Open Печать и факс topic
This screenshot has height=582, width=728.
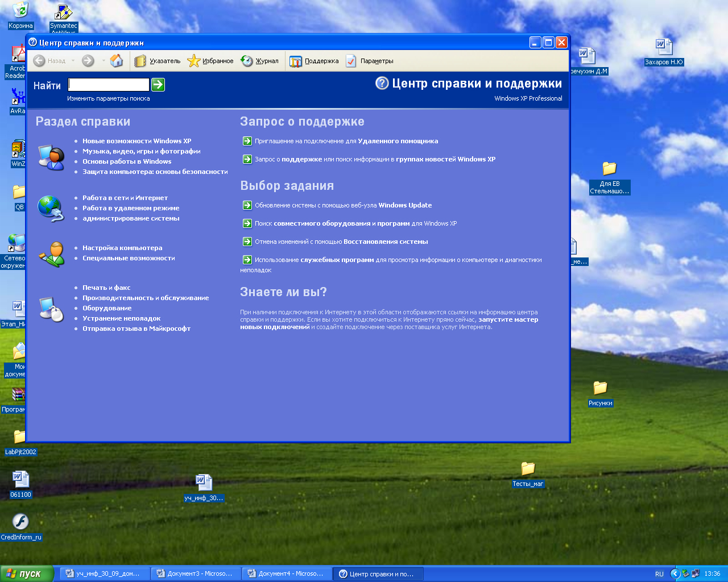pos(106,288)
